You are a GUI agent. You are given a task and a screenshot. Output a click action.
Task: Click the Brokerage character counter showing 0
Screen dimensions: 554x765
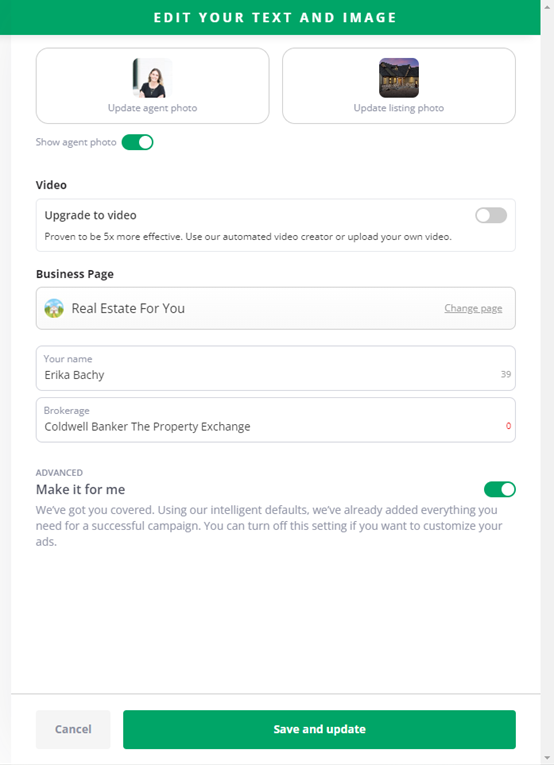click(x=508, y=426)
